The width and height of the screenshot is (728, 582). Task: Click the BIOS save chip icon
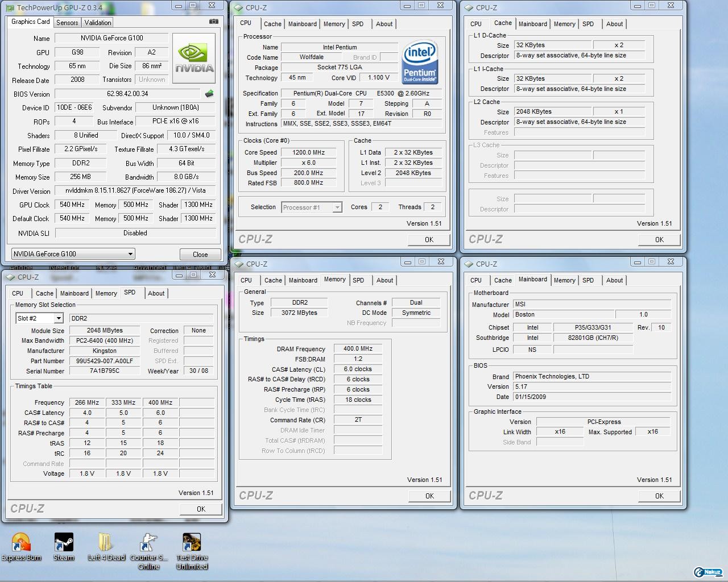pos(209,94)
